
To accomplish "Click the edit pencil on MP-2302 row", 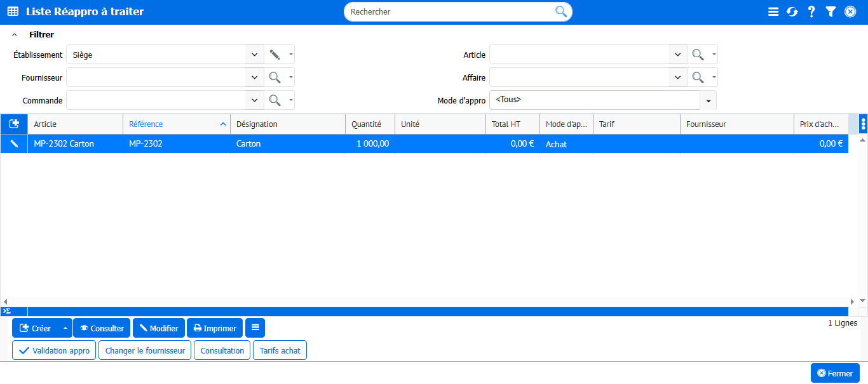I will coord(14,144).
